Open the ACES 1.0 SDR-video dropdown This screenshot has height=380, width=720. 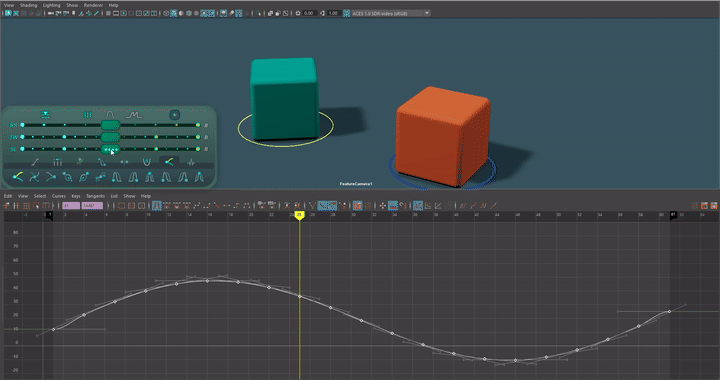pos(391,13)
